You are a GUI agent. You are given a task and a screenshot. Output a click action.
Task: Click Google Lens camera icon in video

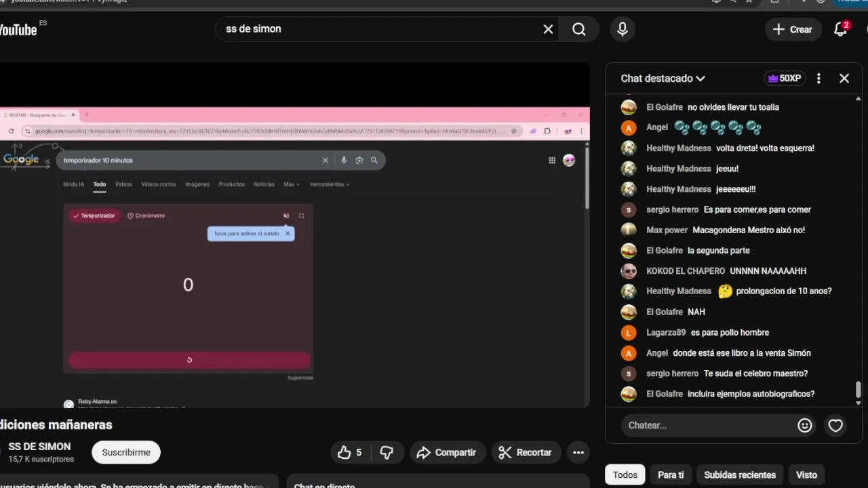pos(359,160)
